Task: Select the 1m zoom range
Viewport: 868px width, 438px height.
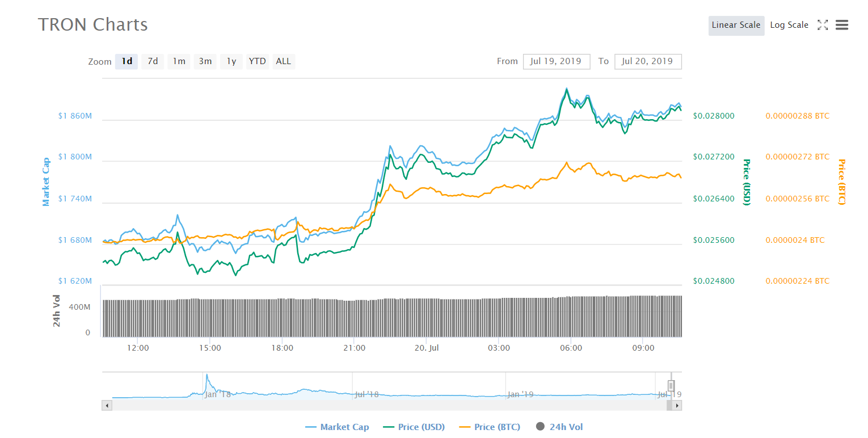Action: coord(179,61)
